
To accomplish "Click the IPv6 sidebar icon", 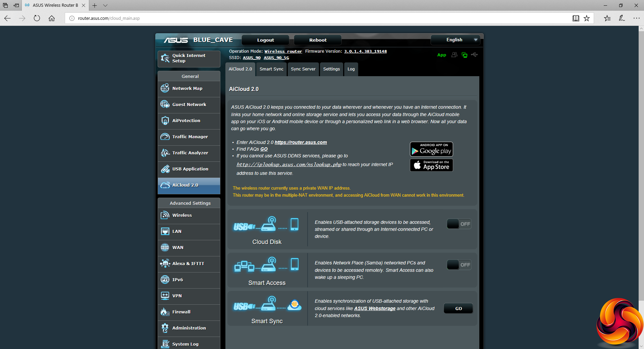I will [165, 280].
